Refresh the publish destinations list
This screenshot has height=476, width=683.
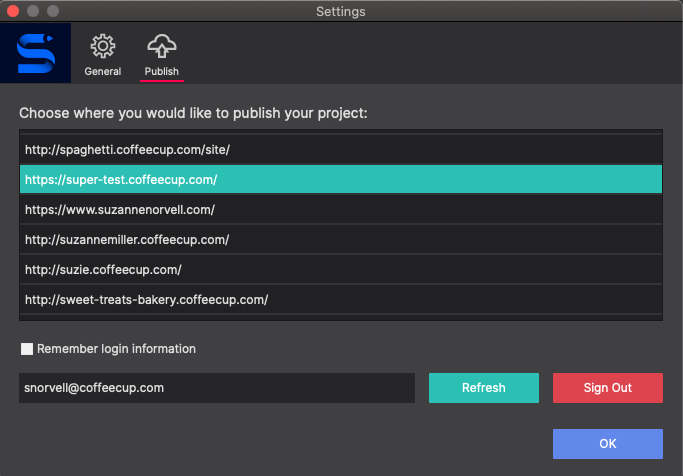click(484, 388)
